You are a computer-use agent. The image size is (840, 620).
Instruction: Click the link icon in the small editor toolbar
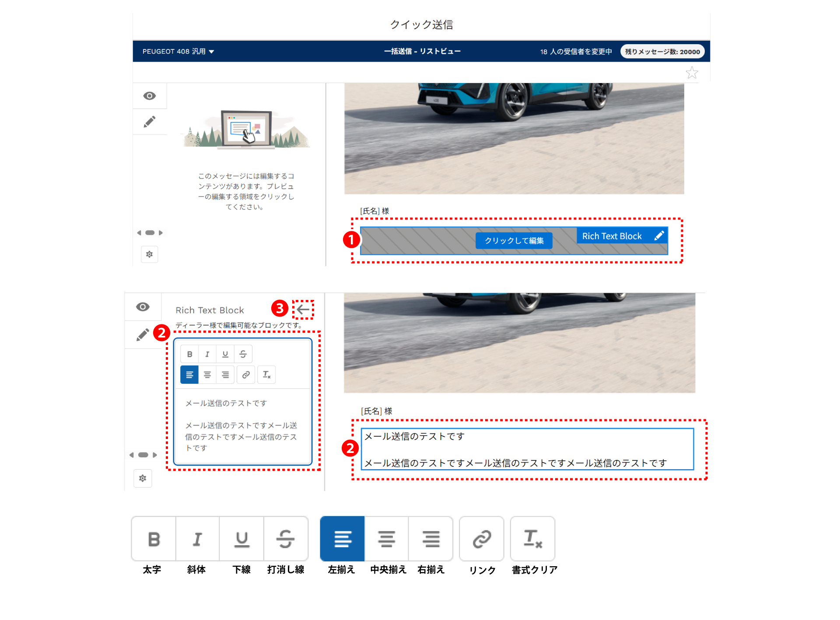(246, 375)
